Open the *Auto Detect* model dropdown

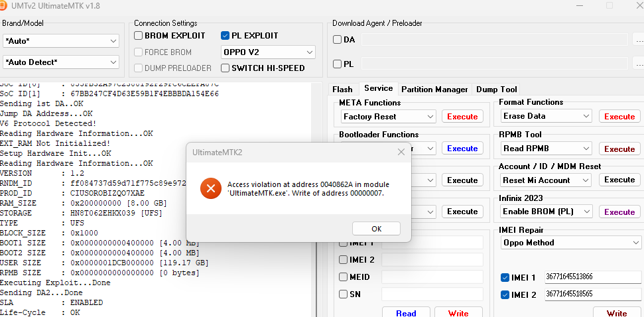point(61,62)
